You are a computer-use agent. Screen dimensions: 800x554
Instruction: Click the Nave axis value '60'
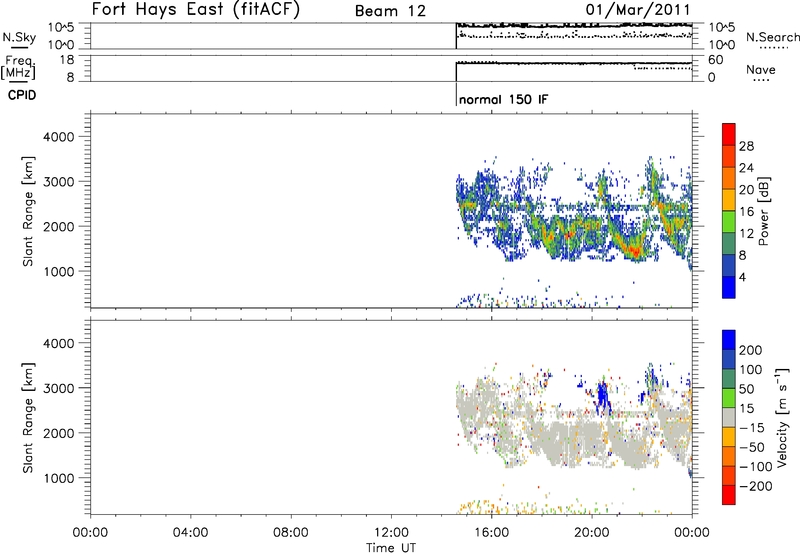coord(716,60)
